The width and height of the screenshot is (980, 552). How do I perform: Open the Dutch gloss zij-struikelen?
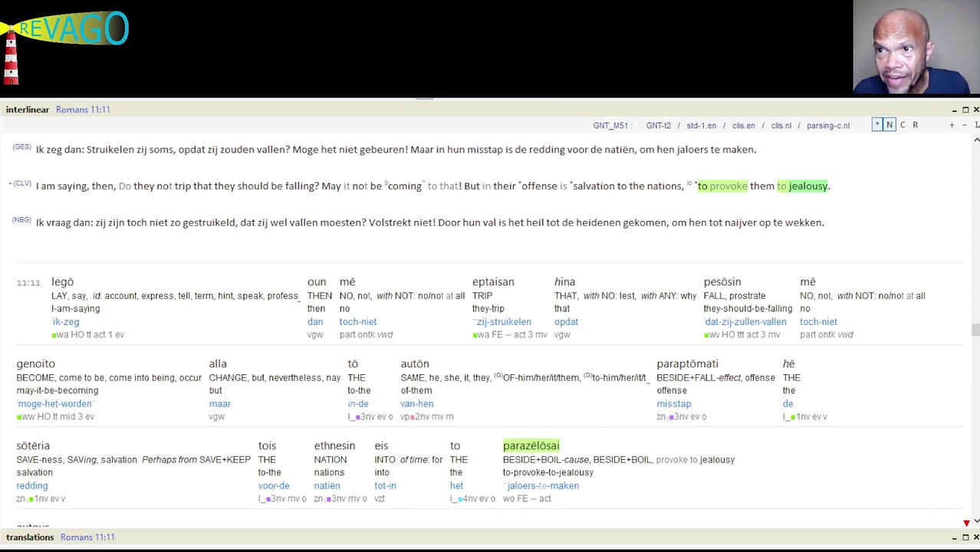(502, 322)
